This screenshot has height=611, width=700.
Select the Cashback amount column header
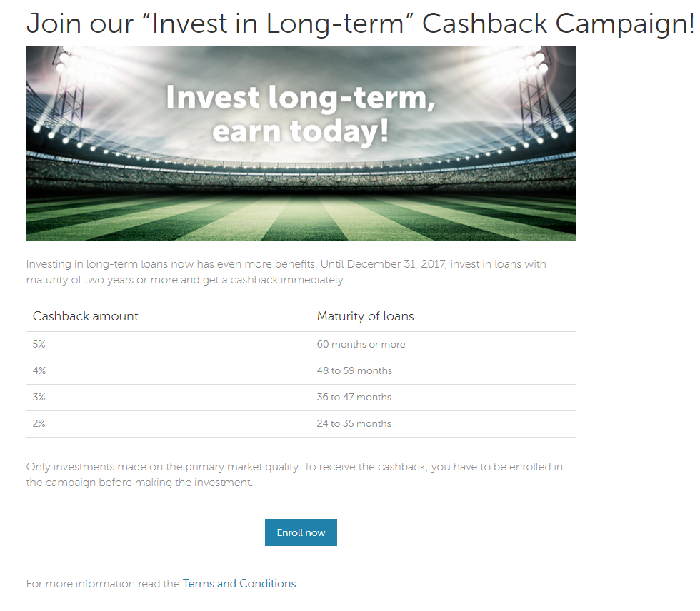pyautogui.click(x=85, y=316)
